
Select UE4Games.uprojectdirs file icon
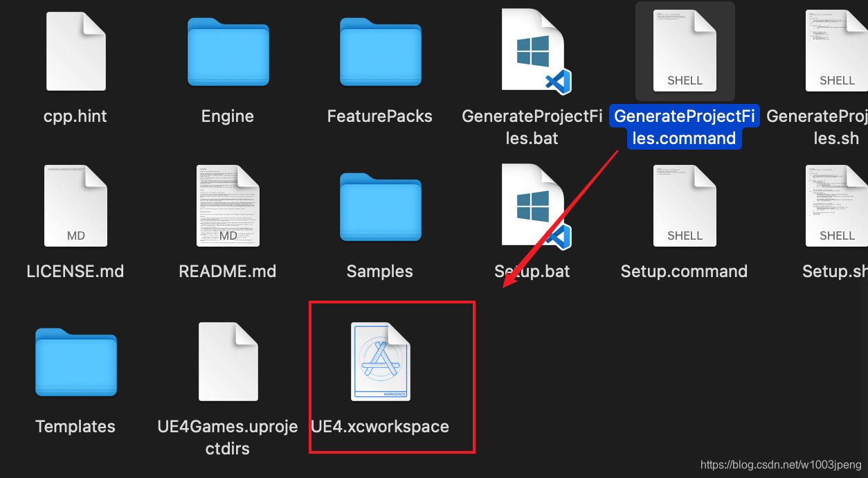[228, 361]
